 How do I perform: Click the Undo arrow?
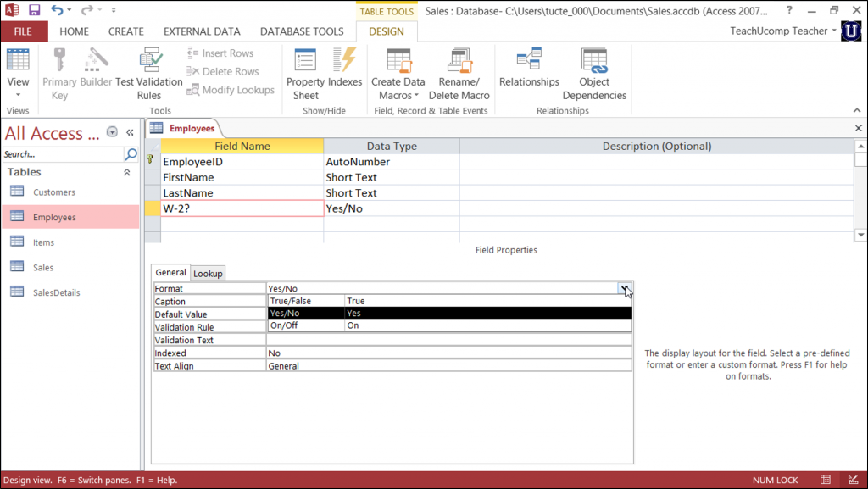coord(57,10)
